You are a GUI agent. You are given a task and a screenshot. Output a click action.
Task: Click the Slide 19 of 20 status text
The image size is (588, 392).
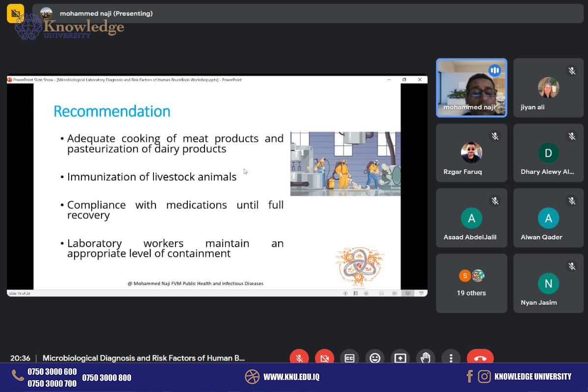pyautogui.click(x=20, y=293)
